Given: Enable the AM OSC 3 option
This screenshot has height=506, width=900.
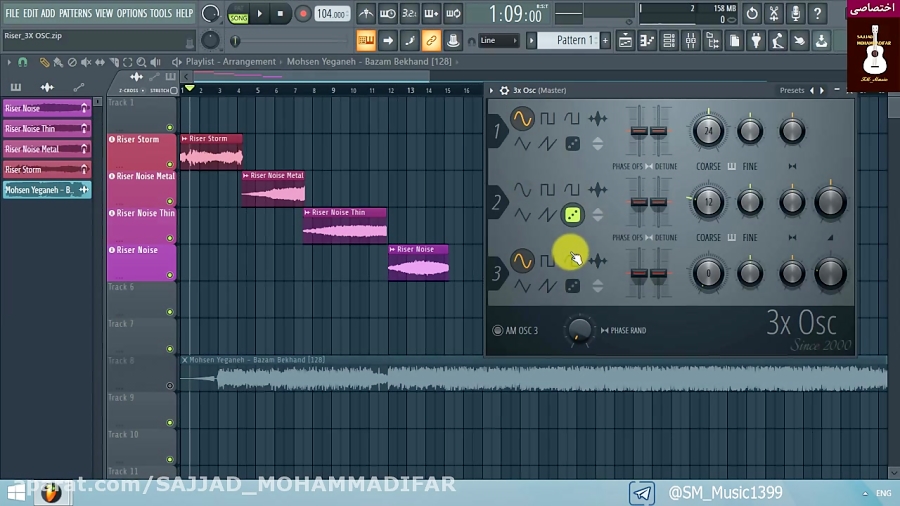Looking at the screenshot, I should point(498,331).
